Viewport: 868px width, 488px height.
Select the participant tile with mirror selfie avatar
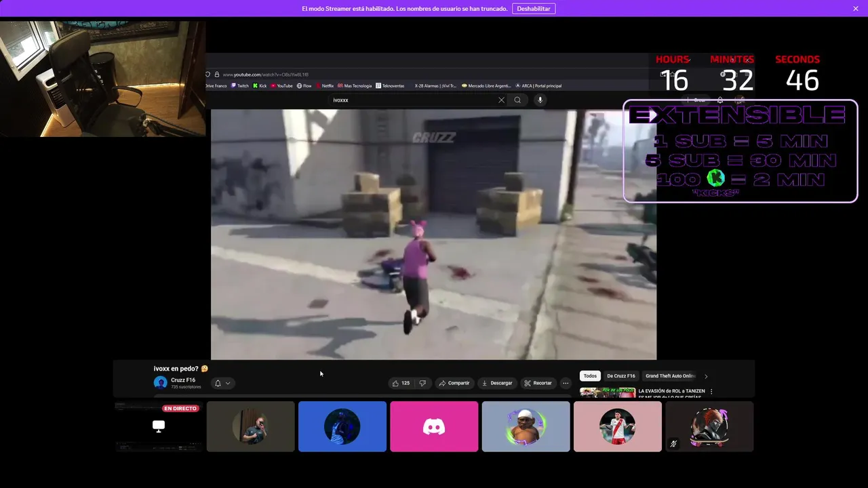[x=251, y=426]
